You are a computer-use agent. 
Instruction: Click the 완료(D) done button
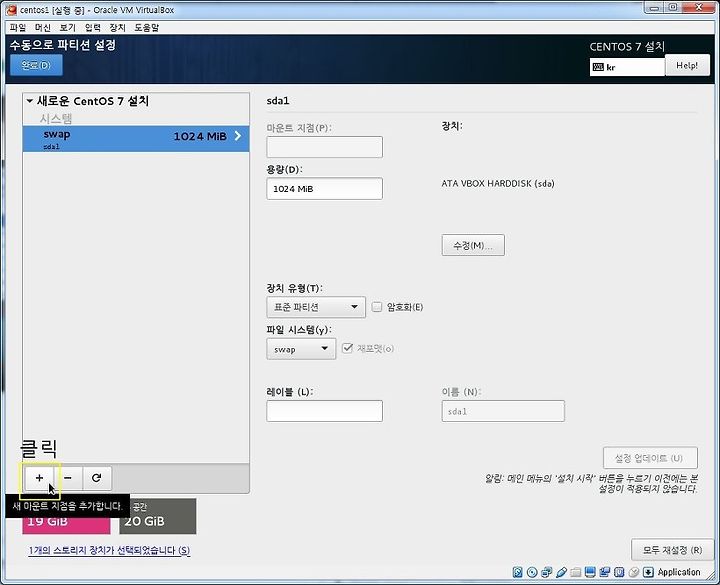[x=36, y=65]
